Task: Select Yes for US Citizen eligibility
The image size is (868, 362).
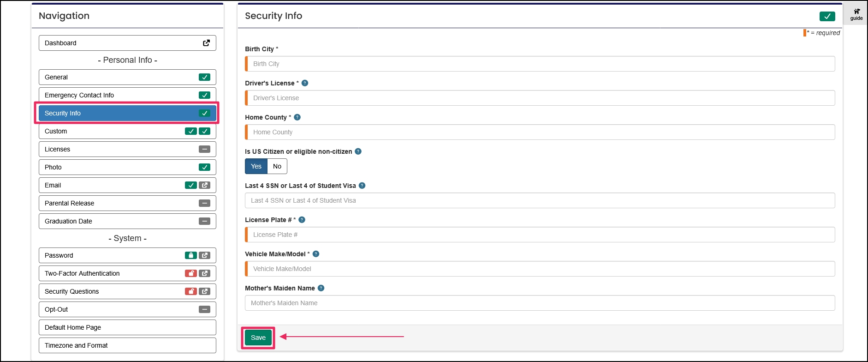Action: (256, 166)
